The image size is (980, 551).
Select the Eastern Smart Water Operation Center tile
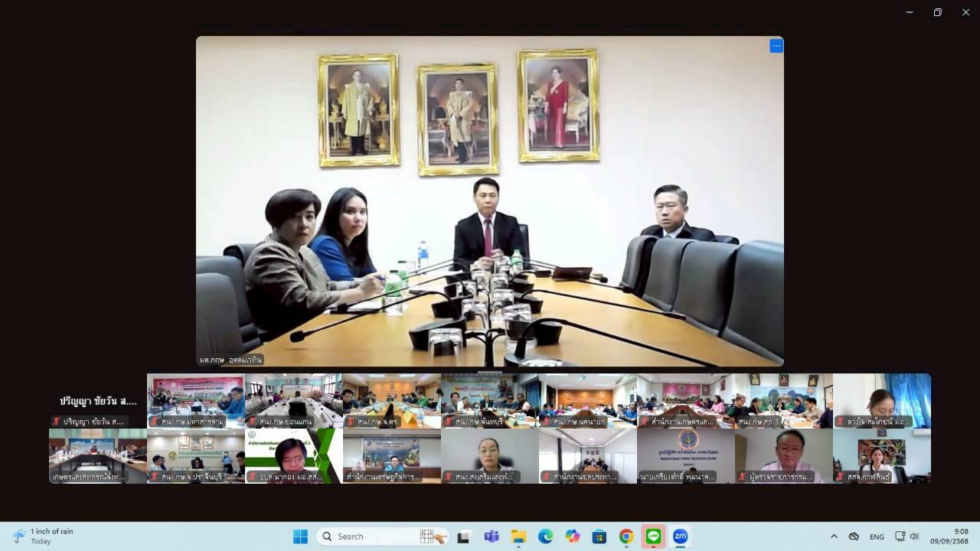click(686, 455)
